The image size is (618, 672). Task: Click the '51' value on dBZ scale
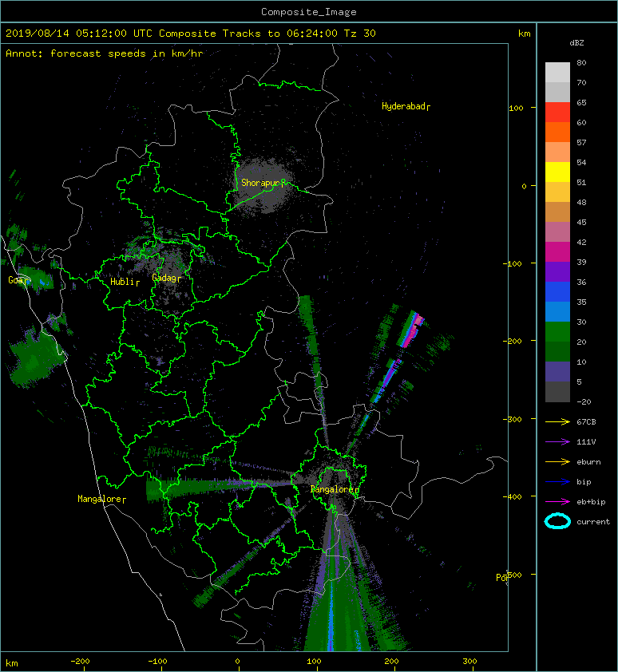[581, 182]
